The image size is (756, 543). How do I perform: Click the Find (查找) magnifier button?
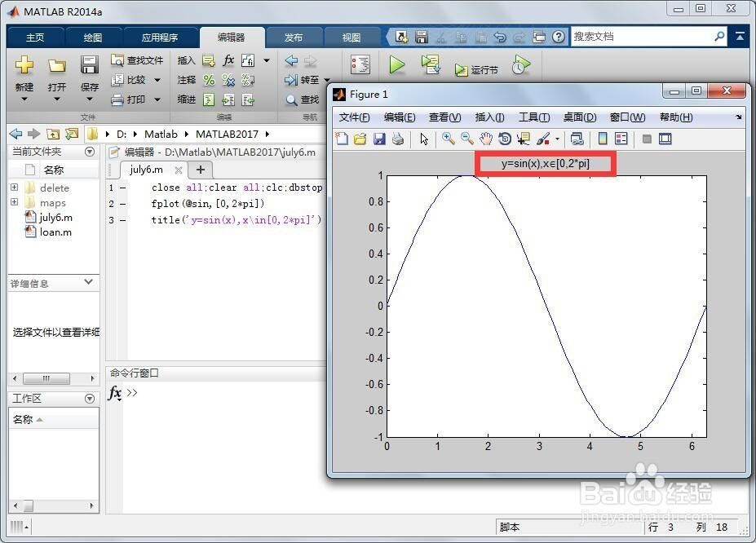tap(303, 99)
